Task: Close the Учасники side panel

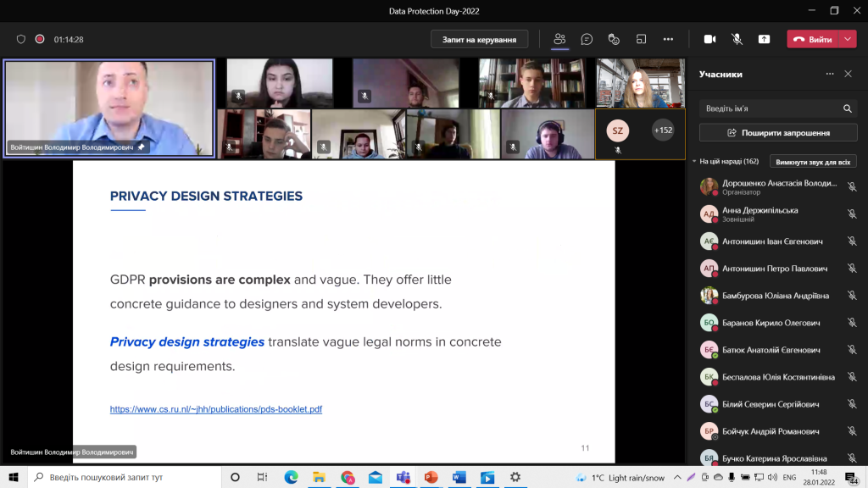Action: coord(848,75)
